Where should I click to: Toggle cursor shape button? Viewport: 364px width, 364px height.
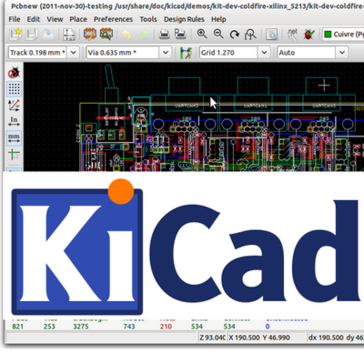click(14, 154)
